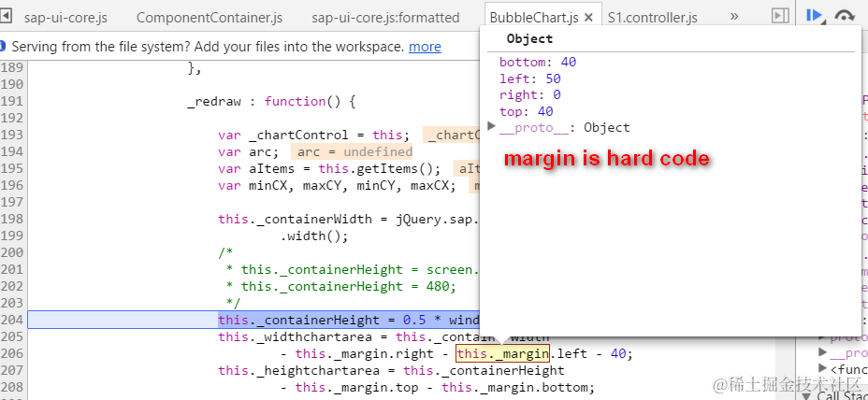Open the sap-ui-core.js:formatted tab

[x=385, y=18]
